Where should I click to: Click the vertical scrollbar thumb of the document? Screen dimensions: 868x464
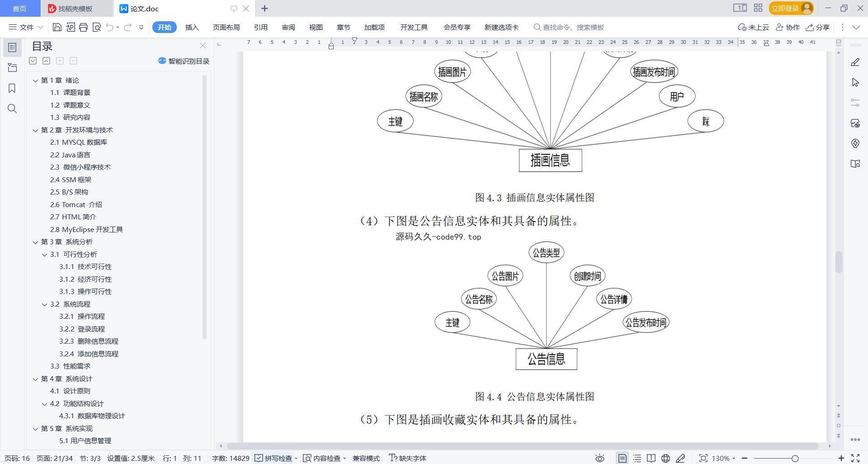(x=839, y=262)
